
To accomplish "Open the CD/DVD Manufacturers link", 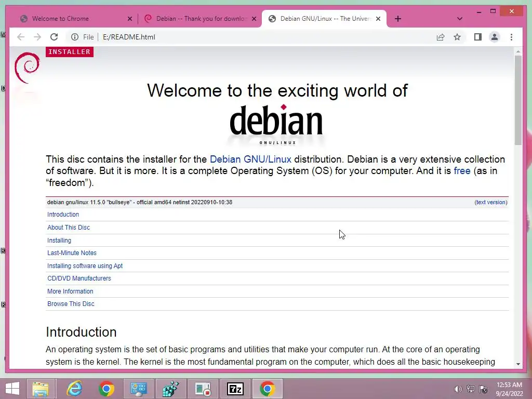I will (79, 278).
